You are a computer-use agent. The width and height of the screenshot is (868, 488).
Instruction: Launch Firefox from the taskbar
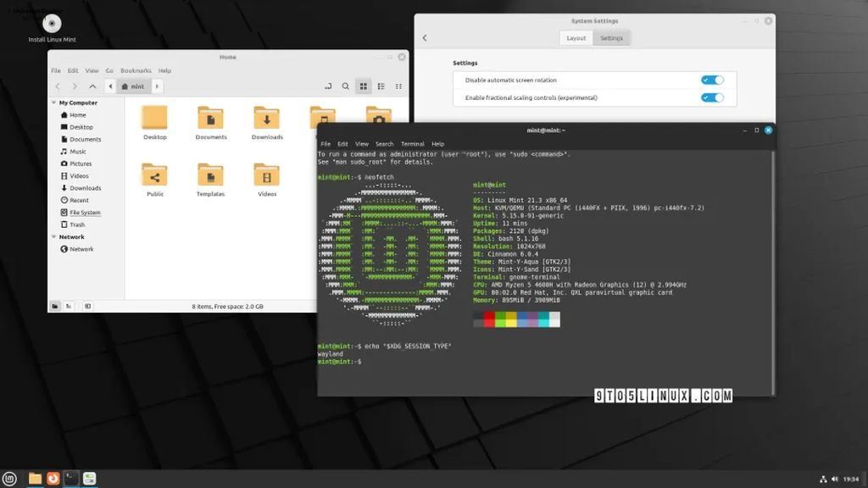tap(53, 479)
